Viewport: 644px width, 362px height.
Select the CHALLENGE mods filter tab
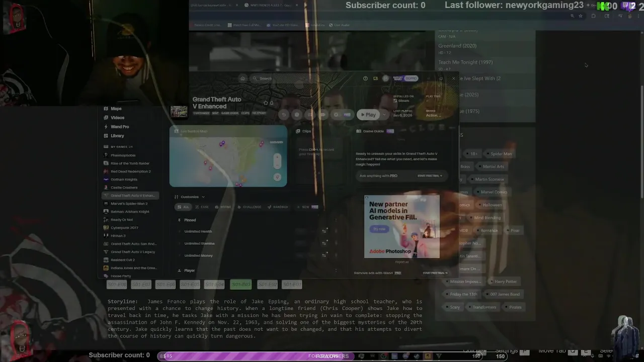tap(250, 207)
